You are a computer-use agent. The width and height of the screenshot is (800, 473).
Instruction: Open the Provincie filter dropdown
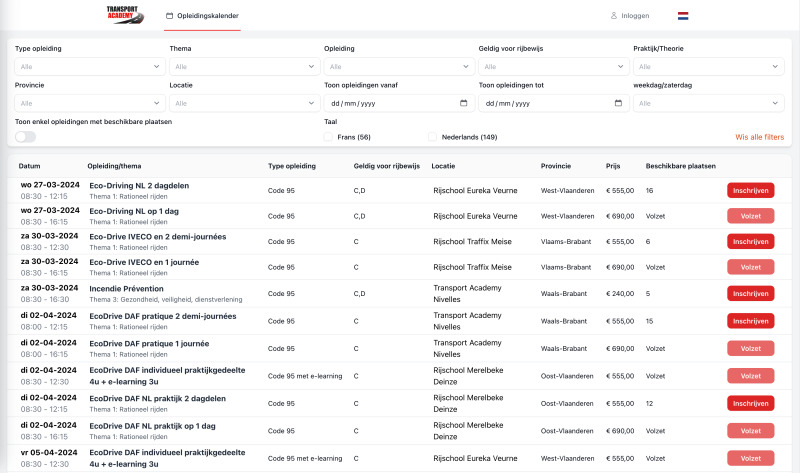point(88,103)
